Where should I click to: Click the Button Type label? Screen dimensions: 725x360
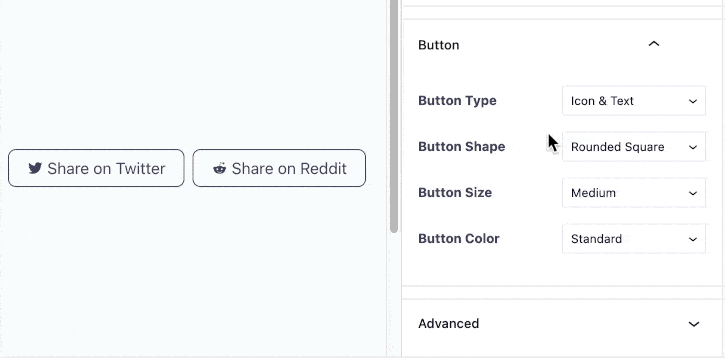click(457, 101)
